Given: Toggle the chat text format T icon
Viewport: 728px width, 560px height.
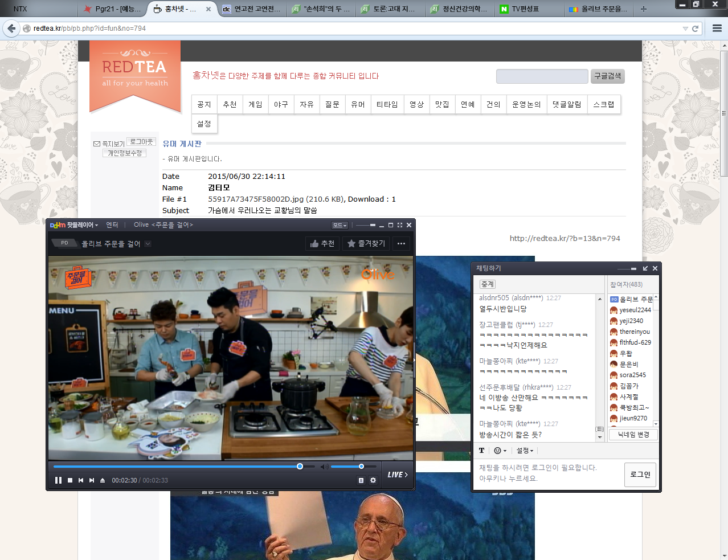Looking at the screenshot, I should pos(481,451).
